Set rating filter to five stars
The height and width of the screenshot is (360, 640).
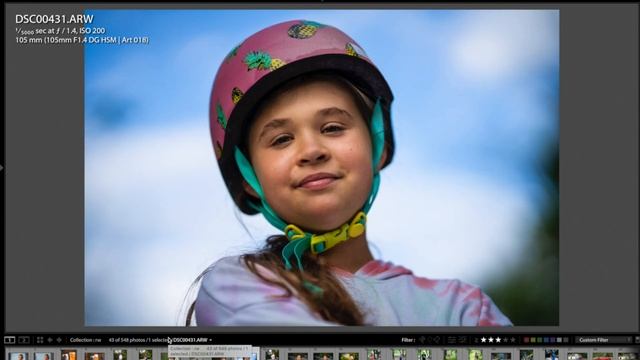pyautogui.click(x=513, y=340)
